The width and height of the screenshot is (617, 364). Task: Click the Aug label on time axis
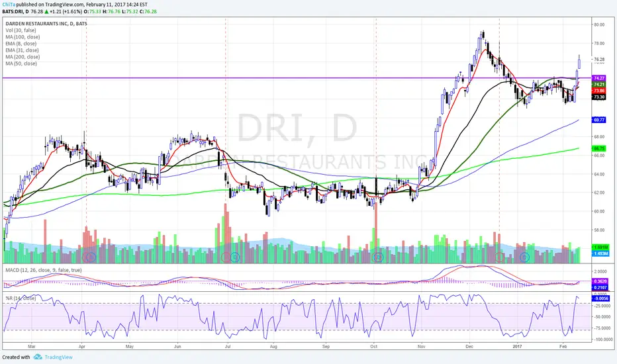pos(273,347)
